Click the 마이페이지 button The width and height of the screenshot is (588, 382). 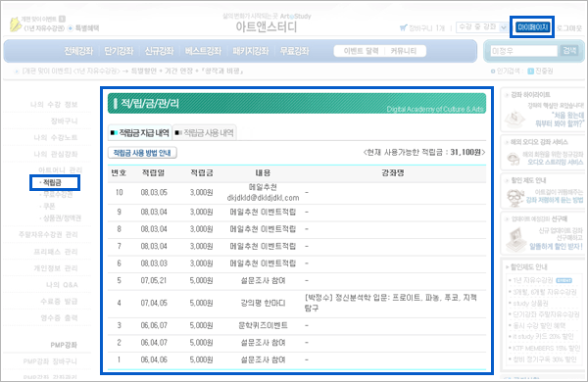[x=532, y=27]
